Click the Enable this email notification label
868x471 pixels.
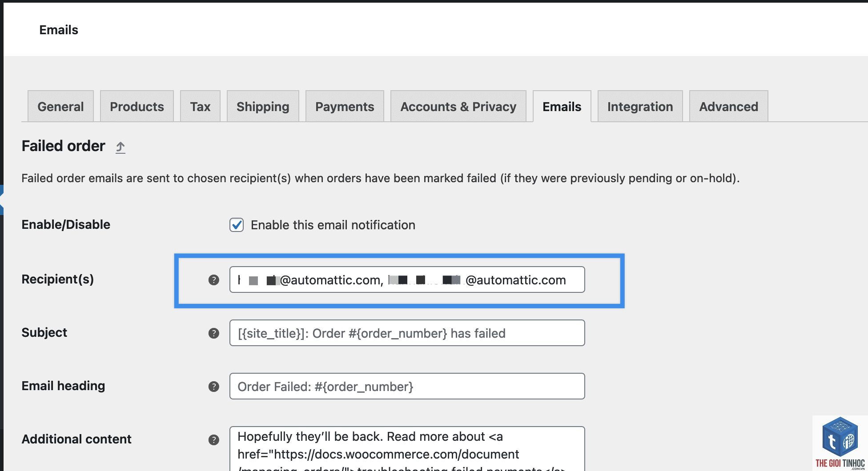click(x=333, y=225)
